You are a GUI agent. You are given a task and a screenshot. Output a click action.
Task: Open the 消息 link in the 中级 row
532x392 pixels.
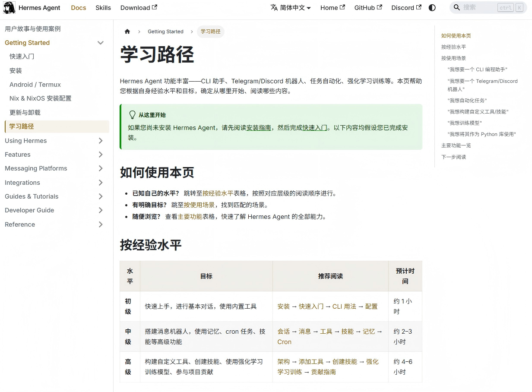[305, 332]
